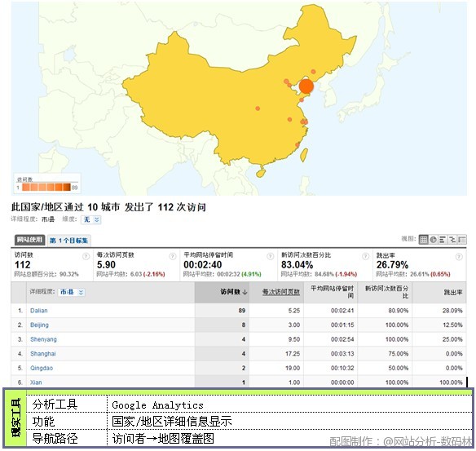
Task: Sort by 平均网站停留时间 column header
Action: (332, 292)
